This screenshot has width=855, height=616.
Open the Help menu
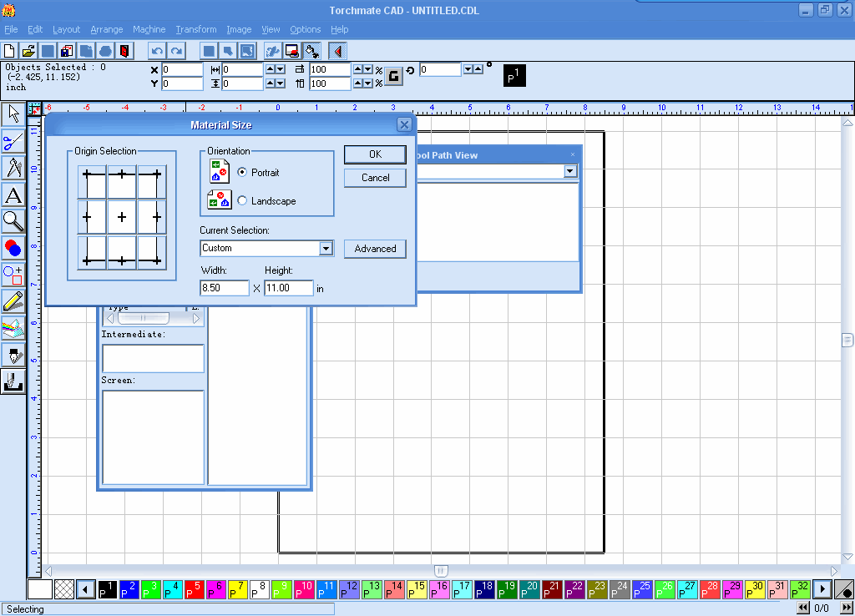click(340, 29)
